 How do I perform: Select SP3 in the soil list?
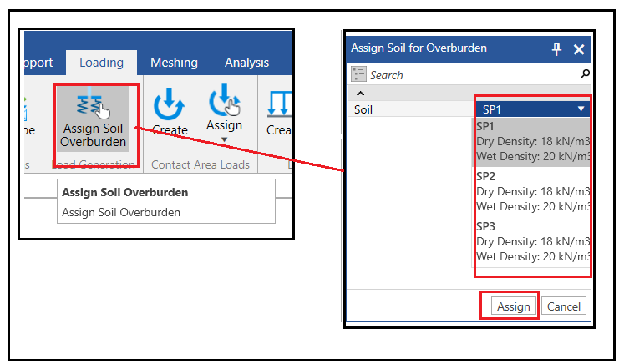[532, 241]
